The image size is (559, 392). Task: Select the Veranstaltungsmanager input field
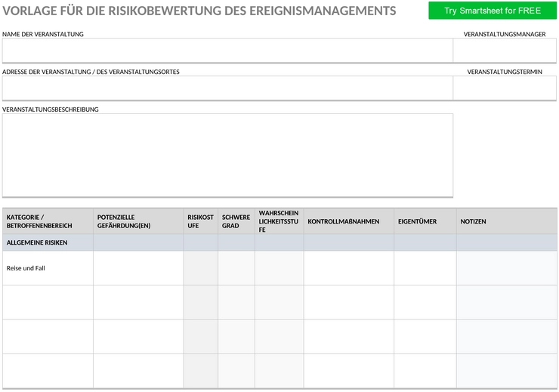505,51
